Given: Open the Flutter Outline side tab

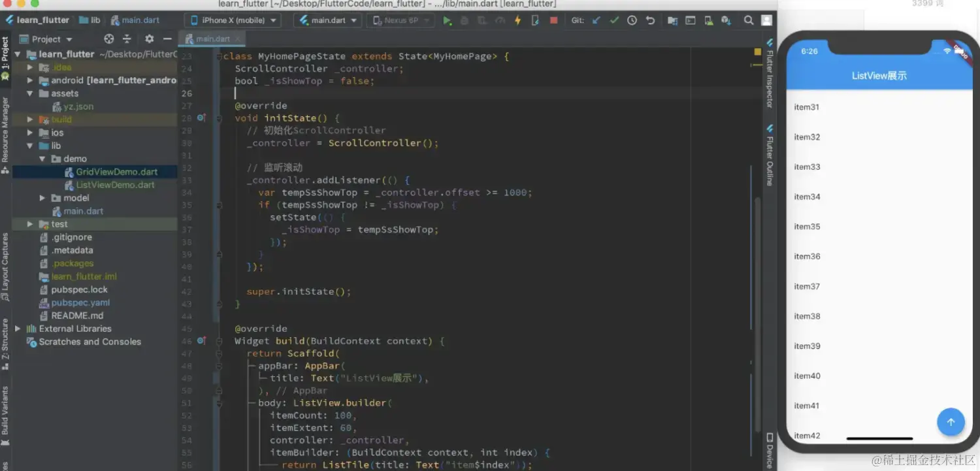Looking at the screenshot, I should click(770, 155).
